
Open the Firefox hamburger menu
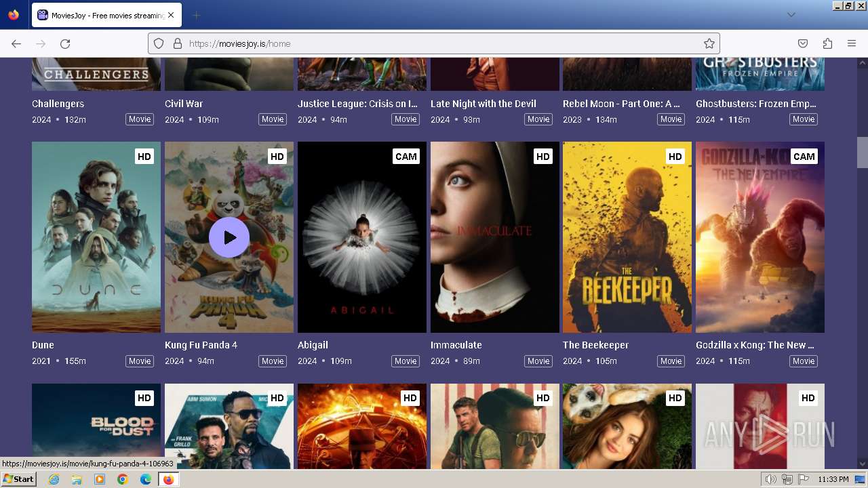(852, 43)
